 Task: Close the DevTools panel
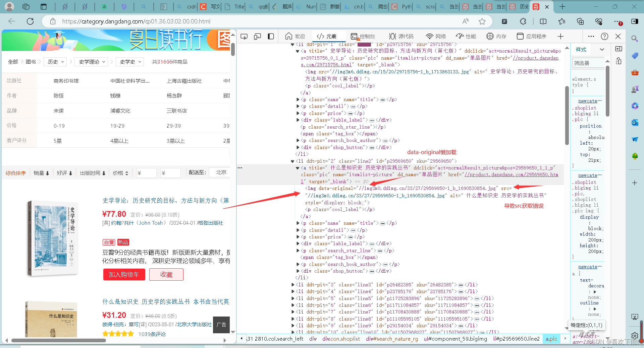[618, 37]
